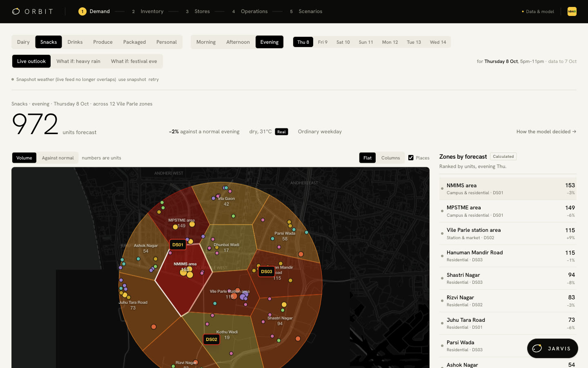Viewport: 588px width, 368px height.
Task: Open What if: festival eve scenario
Action: pos(134,61)
